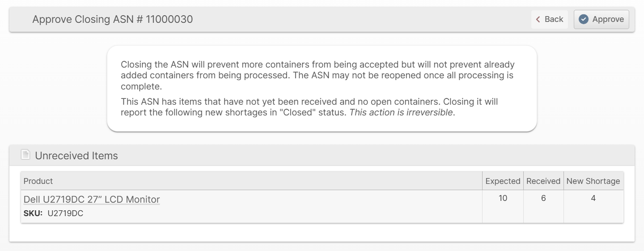Select the Received quantity value 6
The height and width of the screenshot is (251, 644).
(543, 198)
